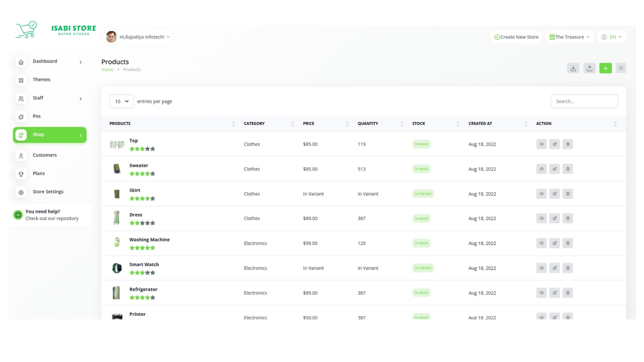This screenshot has width=644, height=362.
Task: Delete the Skirt product
Action: click(x=568, y=194)
